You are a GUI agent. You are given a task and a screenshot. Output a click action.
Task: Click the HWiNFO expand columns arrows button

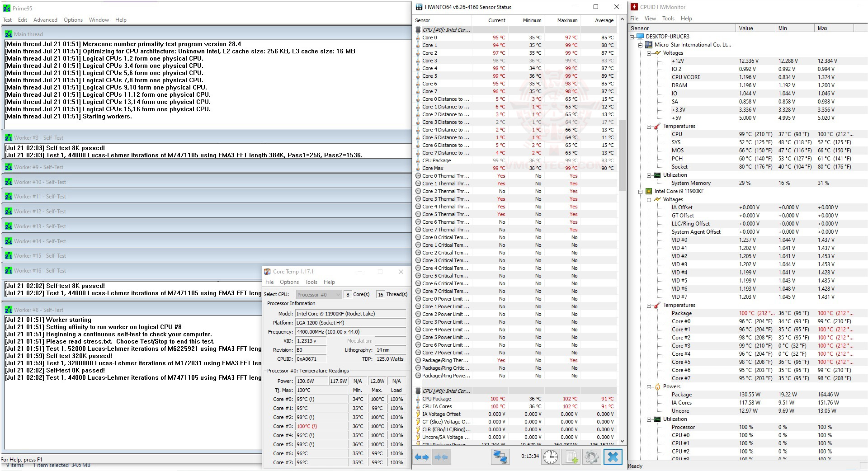(422, 457)
